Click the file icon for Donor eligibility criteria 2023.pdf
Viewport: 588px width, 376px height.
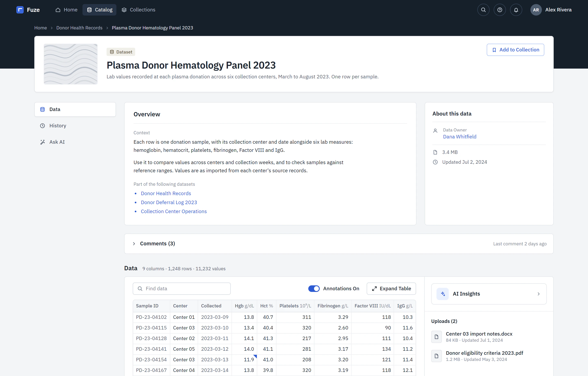click(436, 356)
